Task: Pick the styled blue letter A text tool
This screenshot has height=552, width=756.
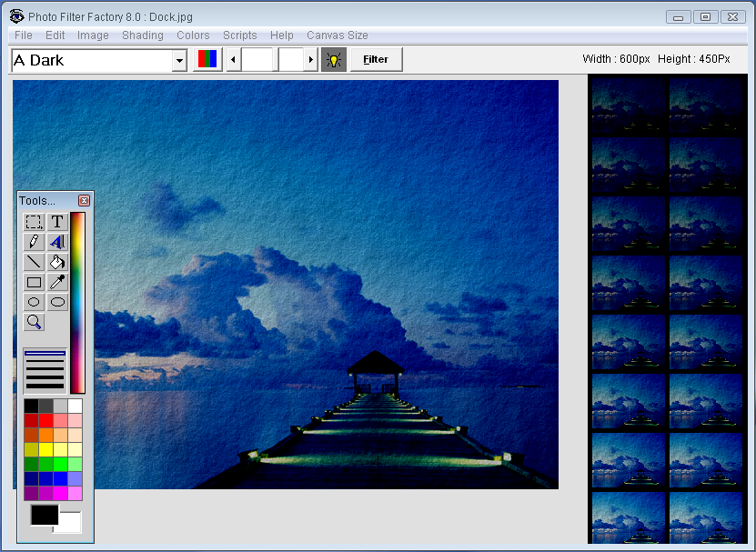Action: 57,242
